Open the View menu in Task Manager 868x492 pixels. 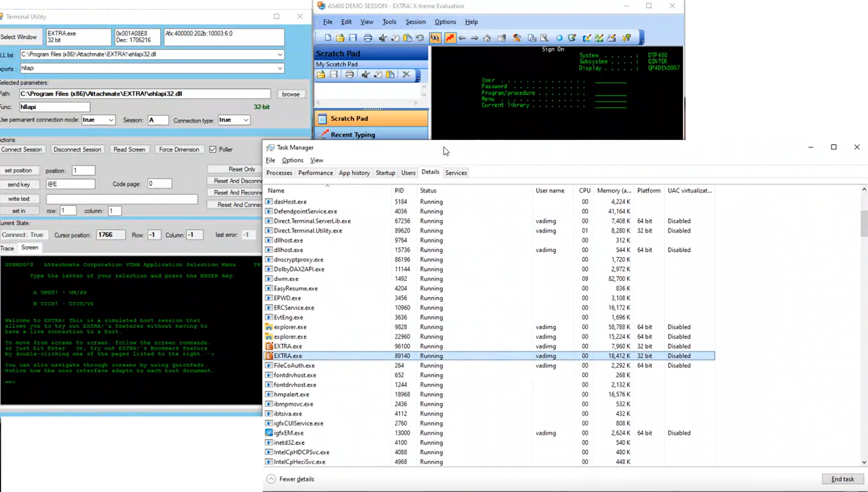coord(317,160)
